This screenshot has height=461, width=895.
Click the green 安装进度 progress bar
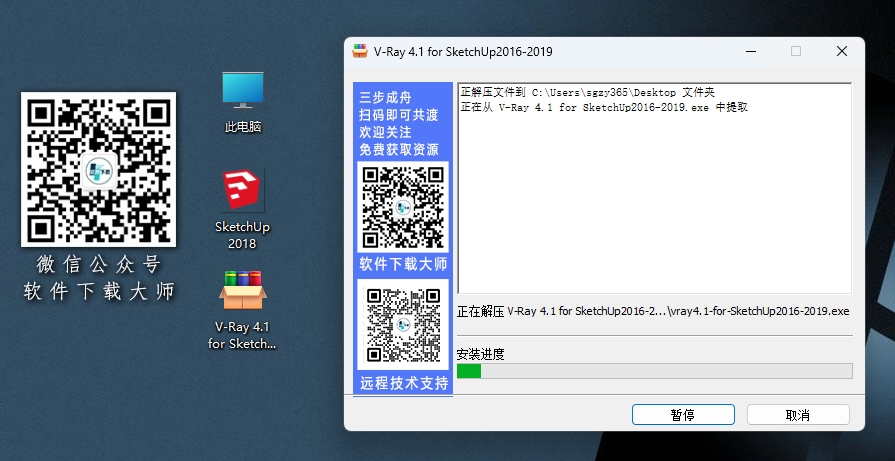pos(655,371)
